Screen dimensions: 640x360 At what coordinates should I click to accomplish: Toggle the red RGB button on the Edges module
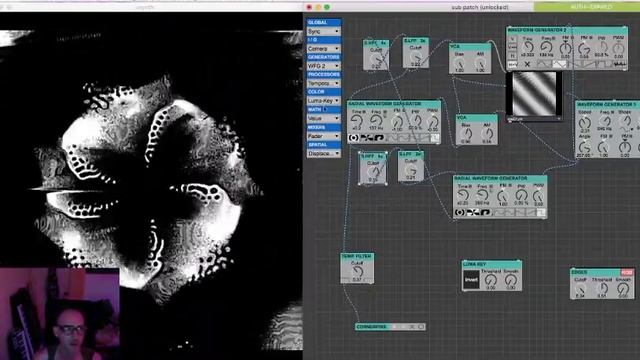click(x=627, y=272)
